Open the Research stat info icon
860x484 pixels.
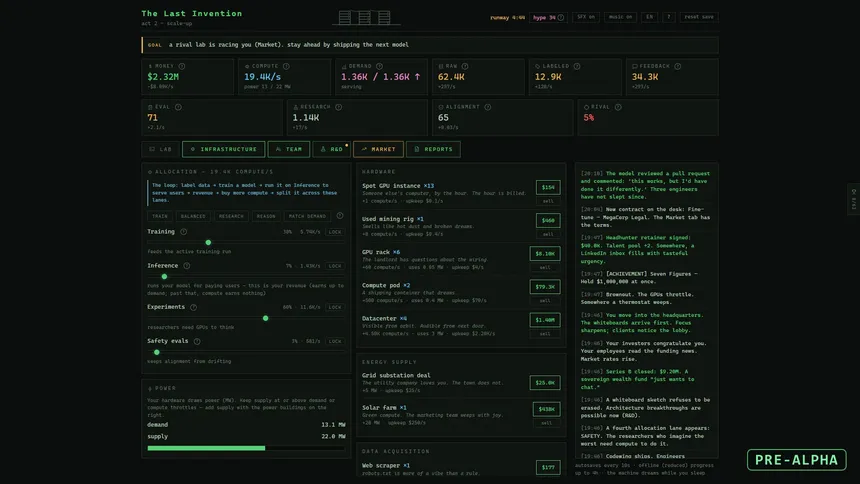click(338, 107)
